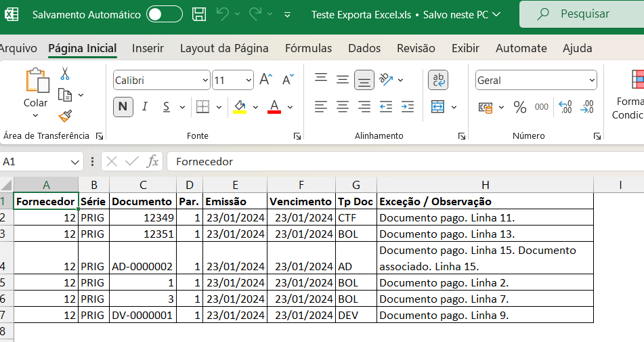
Task: Align text right horizontally
Action: [x=364, y=107]
